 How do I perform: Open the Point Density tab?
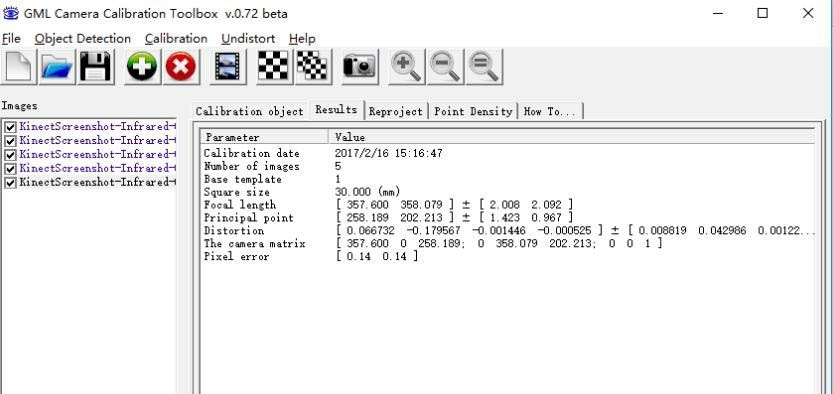[x=473, y=112]
